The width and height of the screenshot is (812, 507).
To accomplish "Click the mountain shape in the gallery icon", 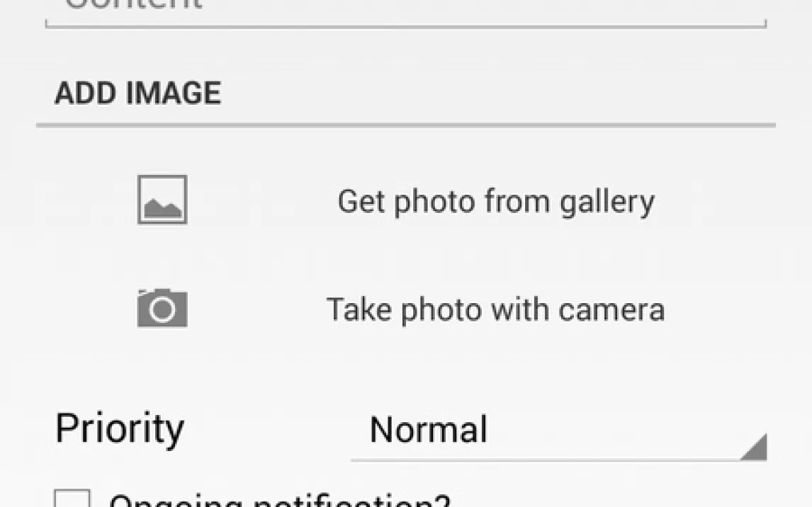I will (x=162, y=207).
